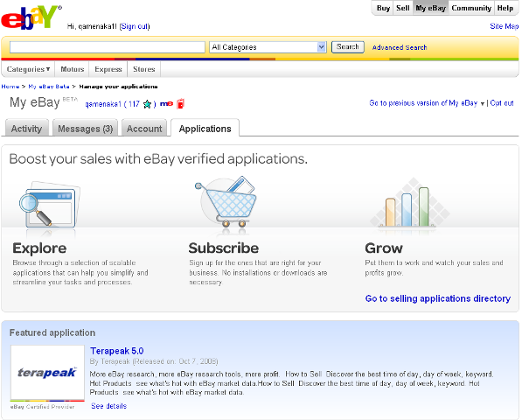Click the feedback score 117 link
Screen dimensions: 522x420
(x=134, y=104)
